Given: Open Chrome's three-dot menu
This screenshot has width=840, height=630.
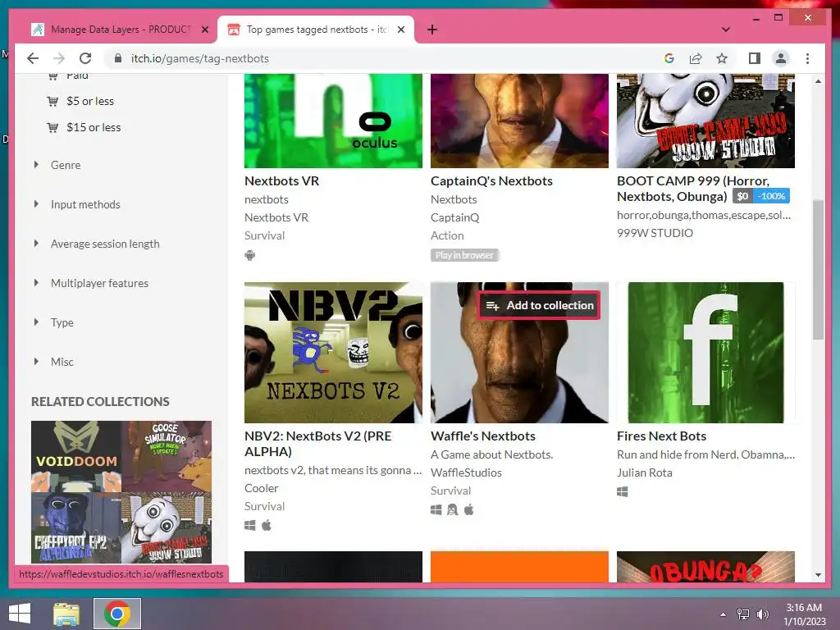Looking at the screenshot, I should click(807, 58).
